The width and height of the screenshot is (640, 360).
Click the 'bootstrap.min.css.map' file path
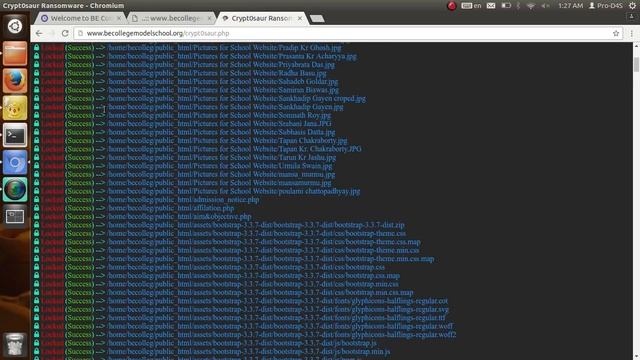point(260,293)
